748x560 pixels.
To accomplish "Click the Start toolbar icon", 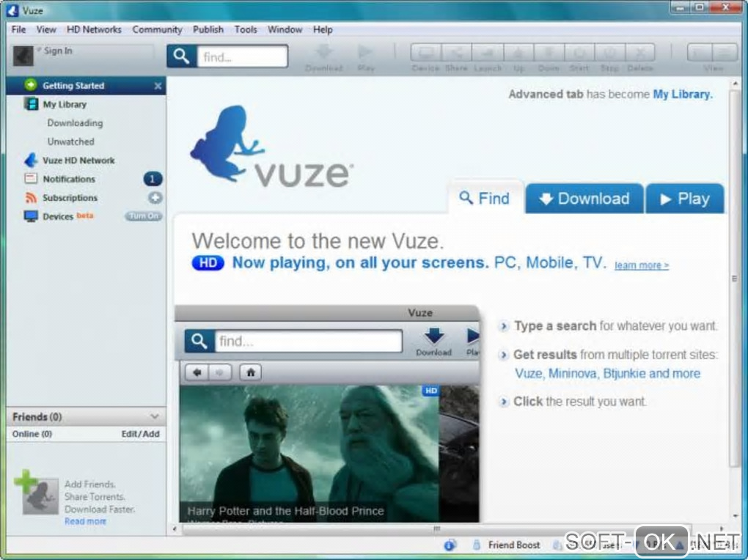I will click(579, 53).
